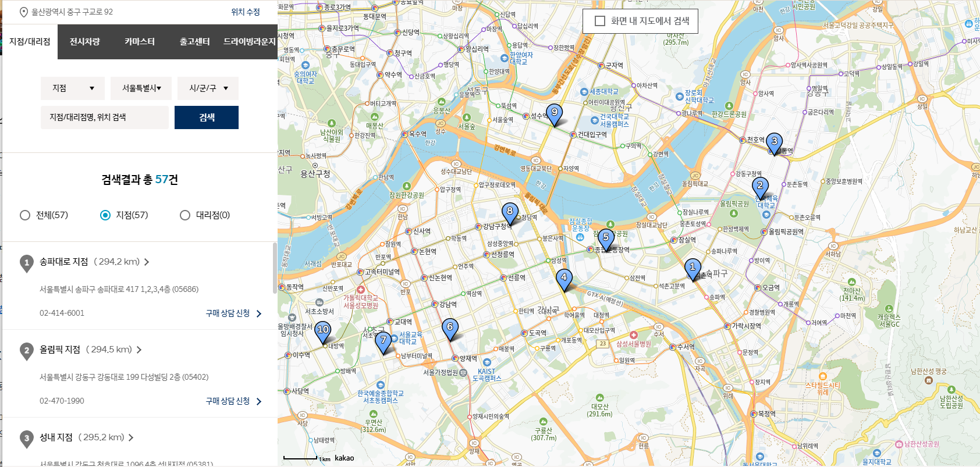
Task: Open the 올림픽 지점 result title
Action: coord(60,350)
